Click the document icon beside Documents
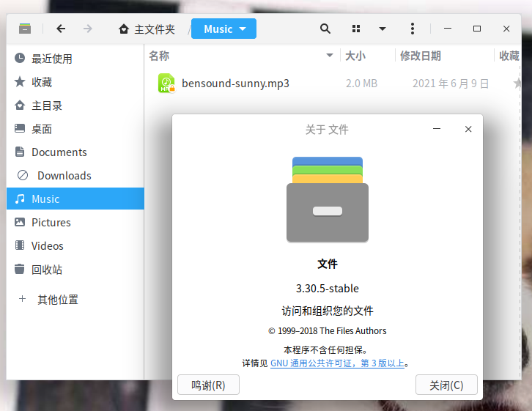Image resolution: width=532 pixels, height=411 pixels. [20, 152]
